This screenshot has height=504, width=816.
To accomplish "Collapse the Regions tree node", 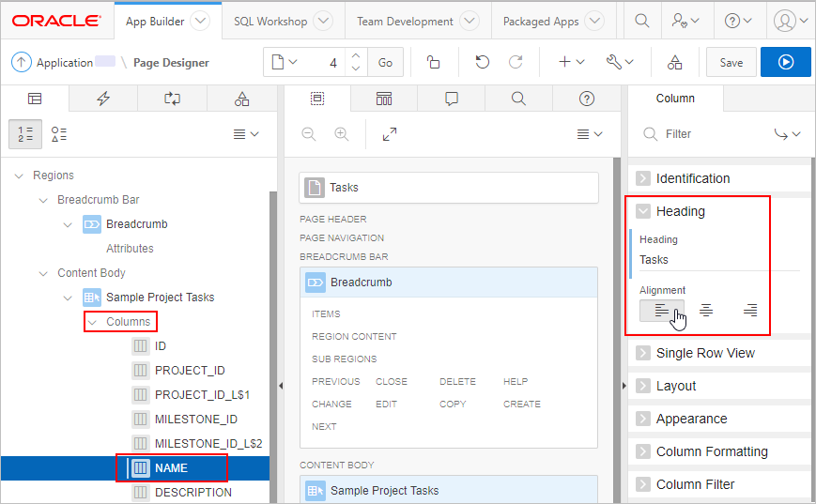I will coord(20,176).
